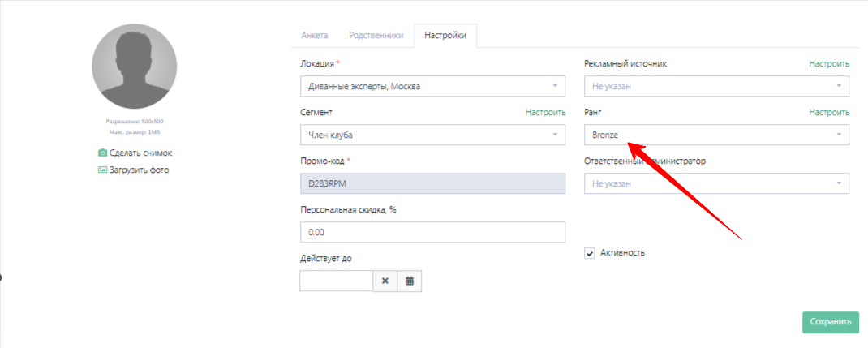
Task: Click the Сохранить button
Action: point(831,323)
